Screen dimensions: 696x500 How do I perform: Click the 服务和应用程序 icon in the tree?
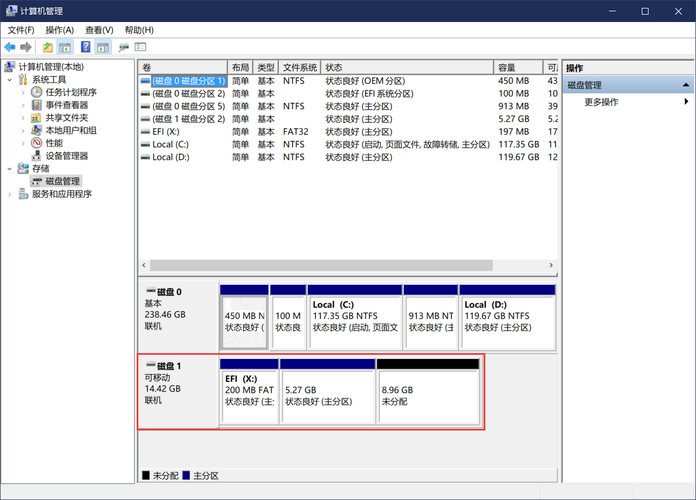coord(23,194)
